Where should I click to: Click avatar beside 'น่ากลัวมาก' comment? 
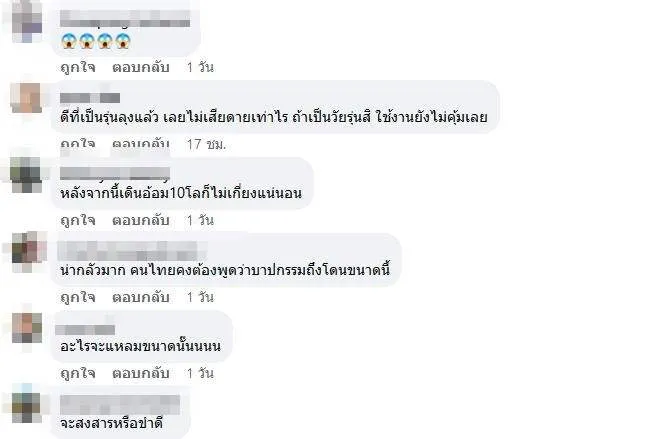click(26, 251)
